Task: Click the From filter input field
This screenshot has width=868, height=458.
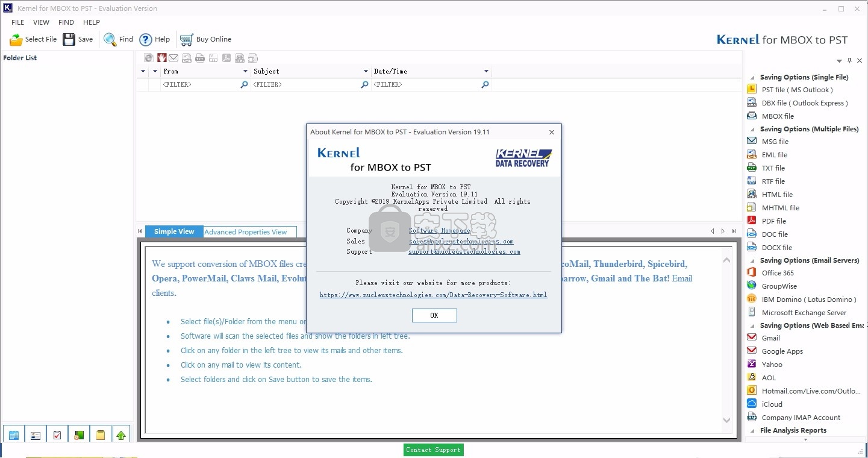Action: (x=200, y=85)
